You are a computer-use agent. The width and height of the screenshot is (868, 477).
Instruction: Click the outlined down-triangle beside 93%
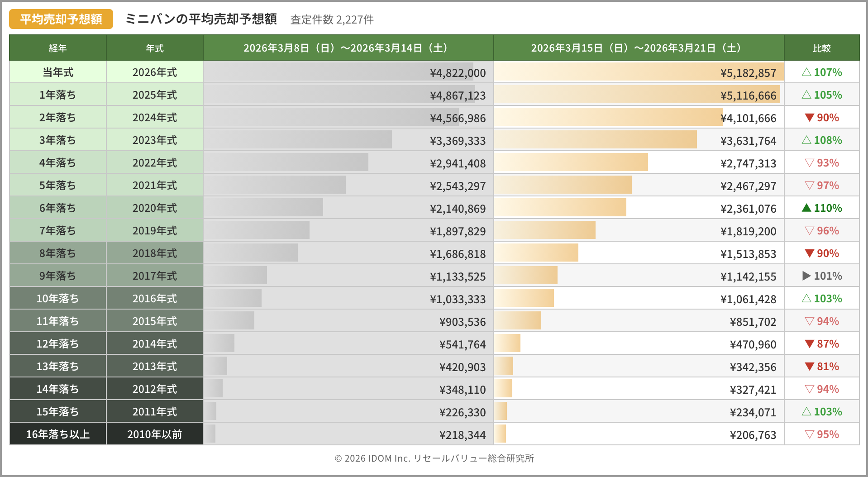[809, 162]
